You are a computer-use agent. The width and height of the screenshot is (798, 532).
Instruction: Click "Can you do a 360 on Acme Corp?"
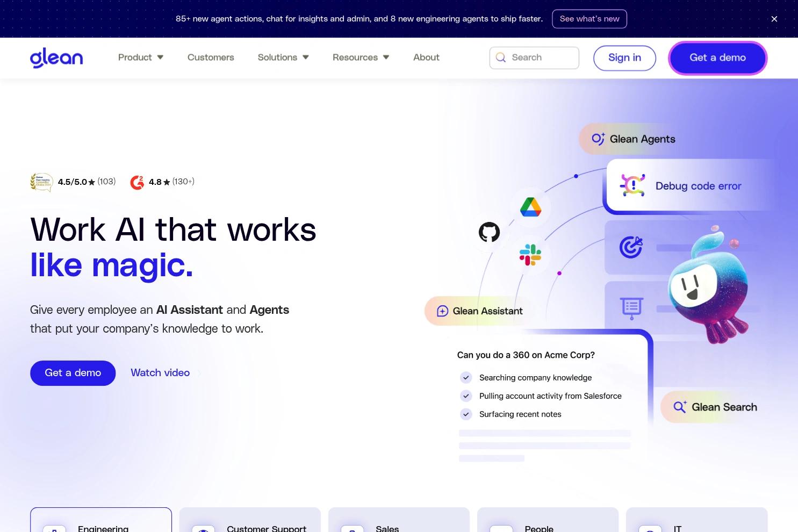coord(526,355)
